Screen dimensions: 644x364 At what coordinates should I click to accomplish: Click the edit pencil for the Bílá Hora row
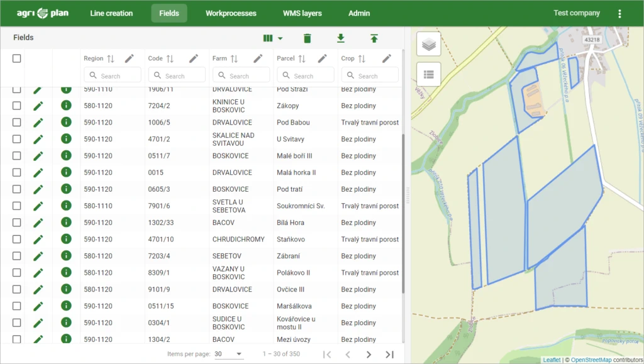pyautogui.click(x=38, y=222)
